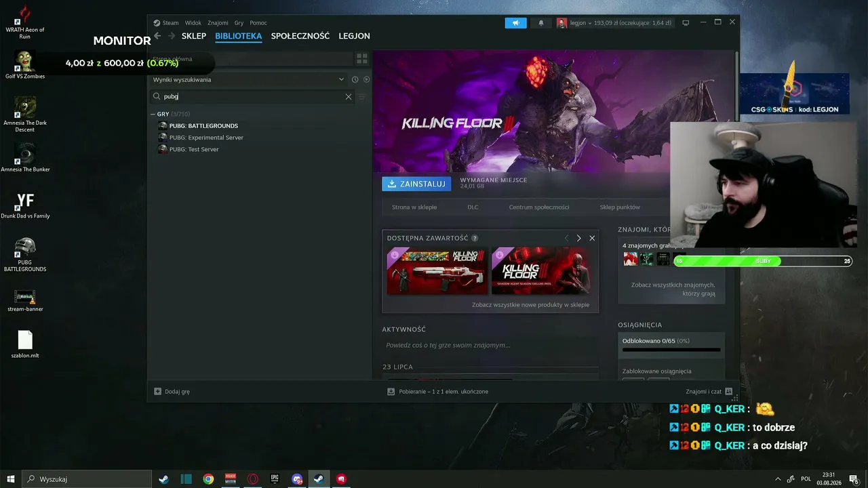This screenshot has width=868, height=488.
Task: Open the advanced filter options icon
Action: 362,97
